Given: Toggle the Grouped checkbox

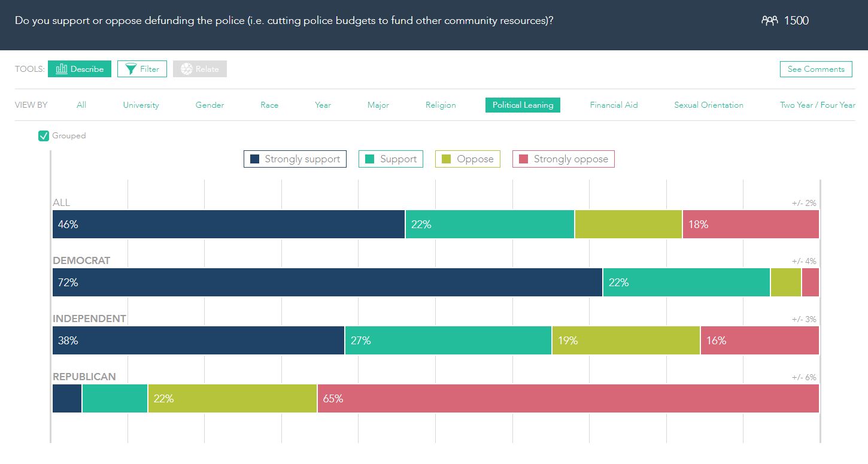Looking at the screenshot, I should [44, 136].
